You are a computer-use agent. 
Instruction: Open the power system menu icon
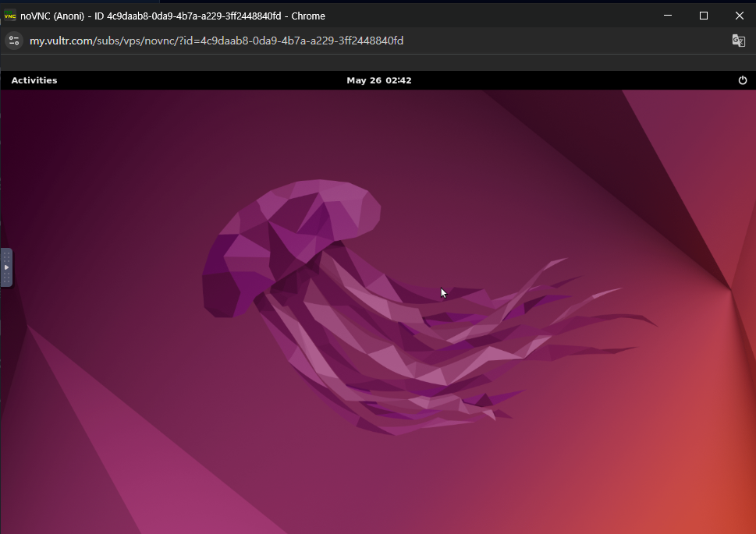pos(743,80)
